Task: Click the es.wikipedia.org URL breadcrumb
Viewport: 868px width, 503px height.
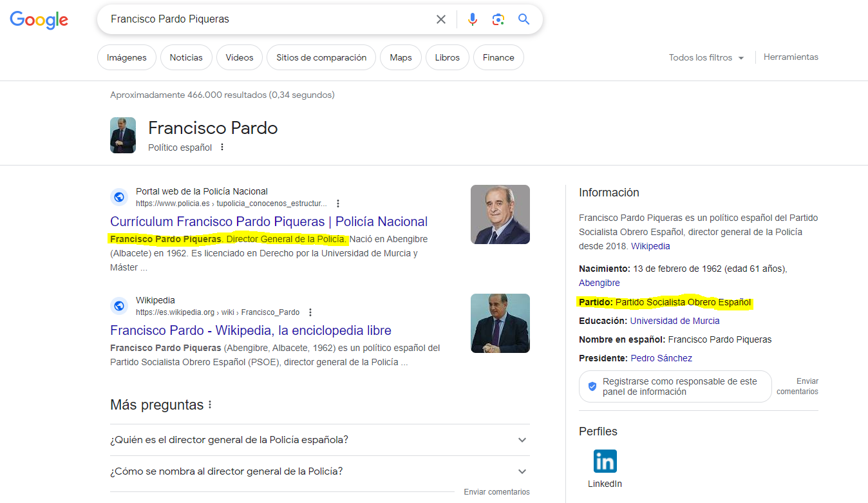Action: pos(218,312)
